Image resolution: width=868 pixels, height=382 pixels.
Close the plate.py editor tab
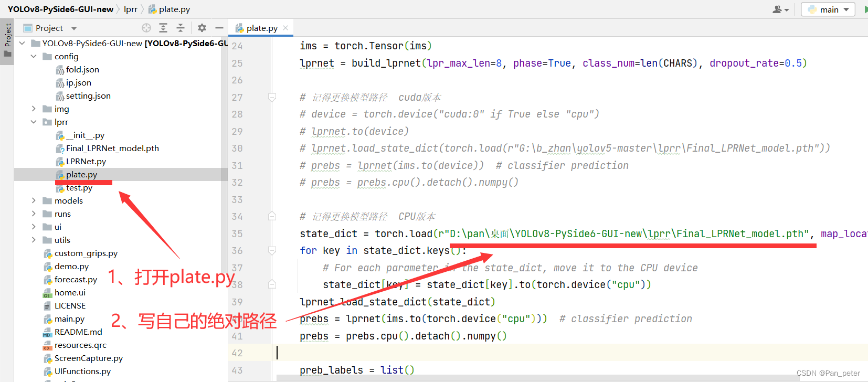(285, 28)
